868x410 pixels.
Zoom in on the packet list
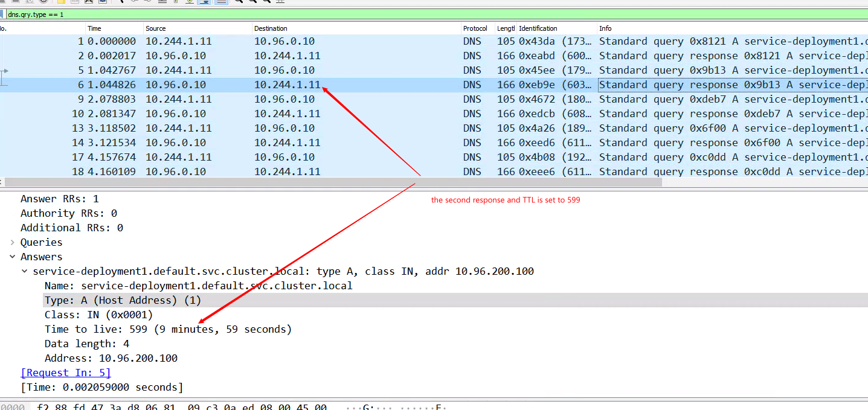pyautogui.click(x=238, y=3)
